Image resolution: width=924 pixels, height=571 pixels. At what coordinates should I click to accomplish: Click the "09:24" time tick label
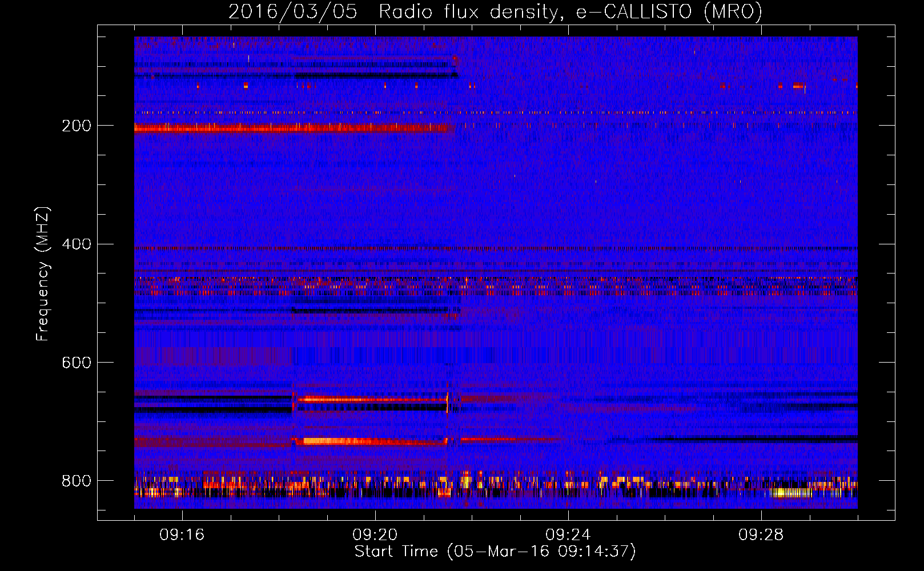click(568, 535)
